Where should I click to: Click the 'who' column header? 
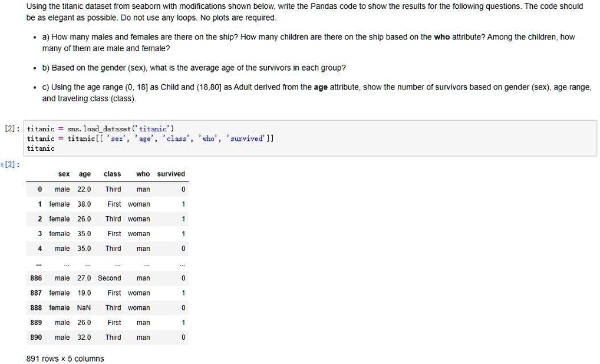tap(143, 174)
